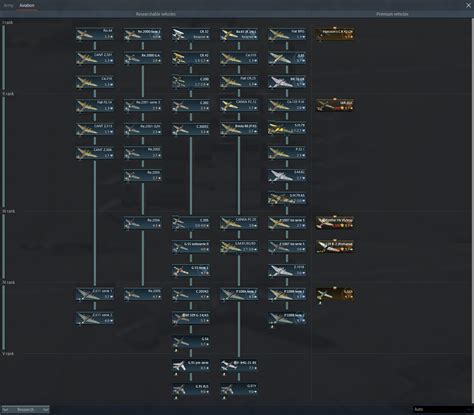Select the Ro.44 aircraft card

(95, 34)
